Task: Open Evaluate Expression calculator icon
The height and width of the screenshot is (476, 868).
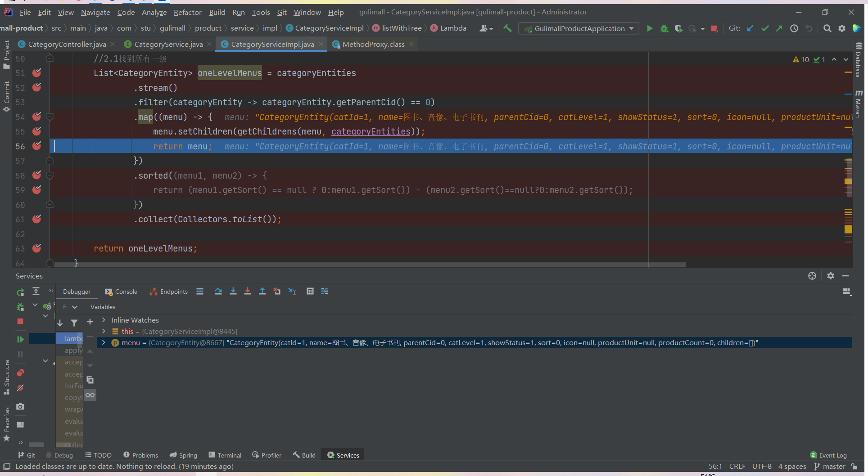Action: [x=310, y=292]
